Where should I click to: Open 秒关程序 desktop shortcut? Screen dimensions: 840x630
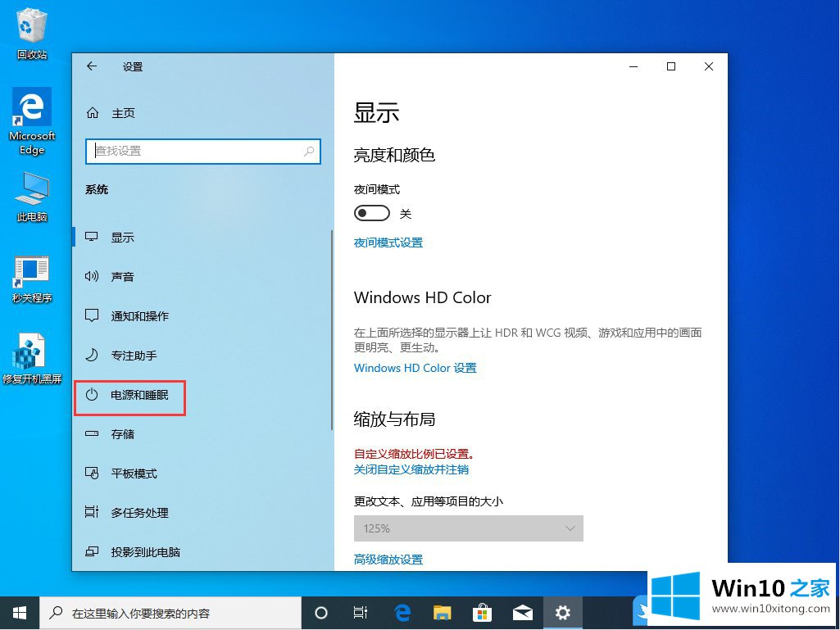tap(32, 279)
